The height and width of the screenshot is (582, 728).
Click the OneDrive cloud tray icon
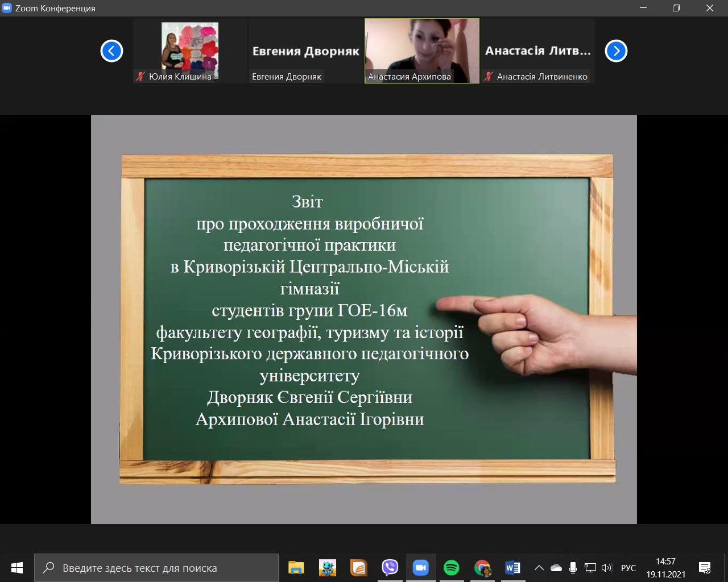556,568
